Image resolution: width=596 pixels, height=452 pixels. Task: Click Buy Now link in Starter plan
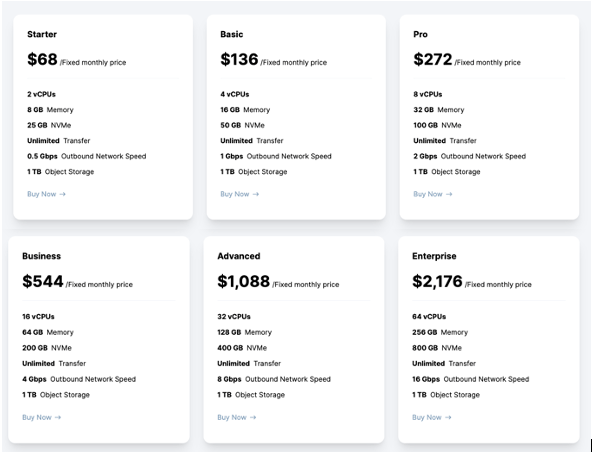click(46, 194)
